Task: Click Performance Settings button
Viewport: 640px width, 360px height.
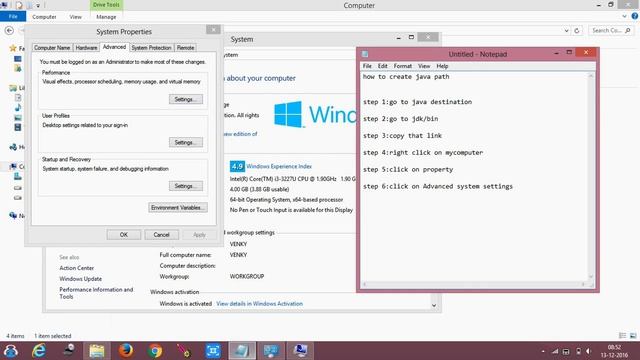Action: pos(186,99)
